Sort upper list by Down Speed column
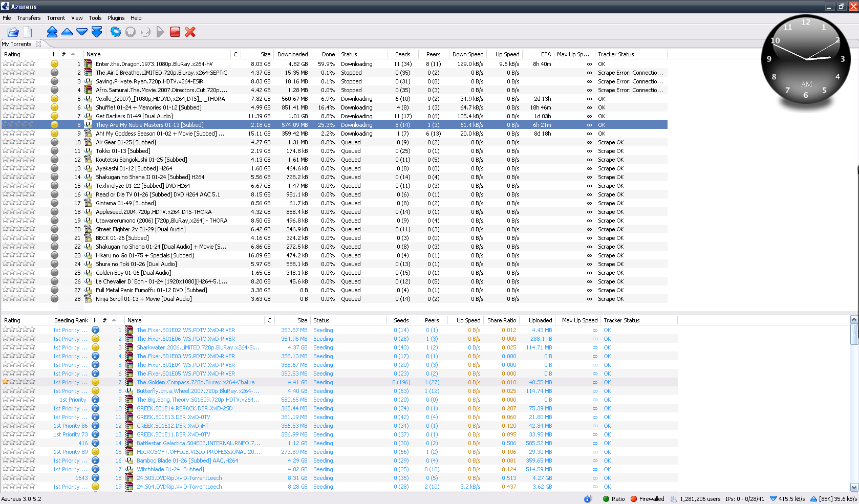This screenshot has height=504, width=859. [467, 54]
